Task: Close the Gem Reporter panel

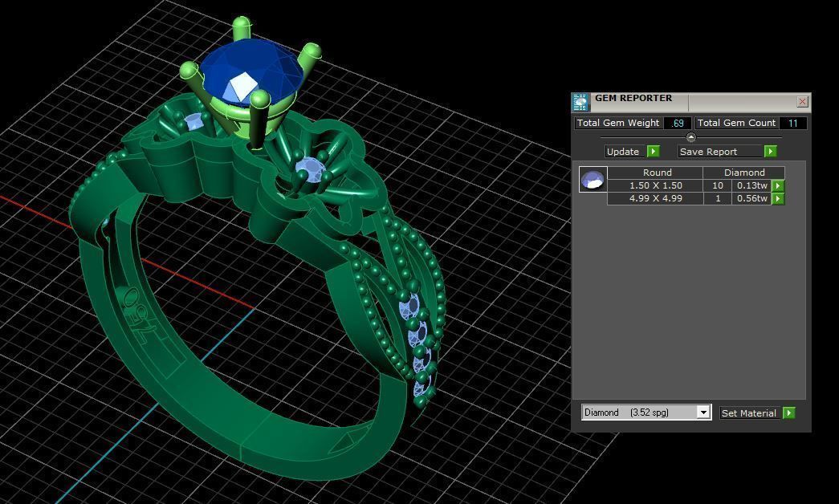Action: (x=801, y=102)
